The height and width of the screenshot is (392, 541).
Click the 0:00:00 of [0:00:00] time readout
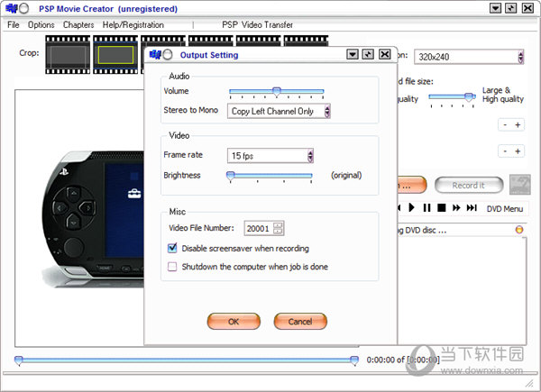pos(403,360)
